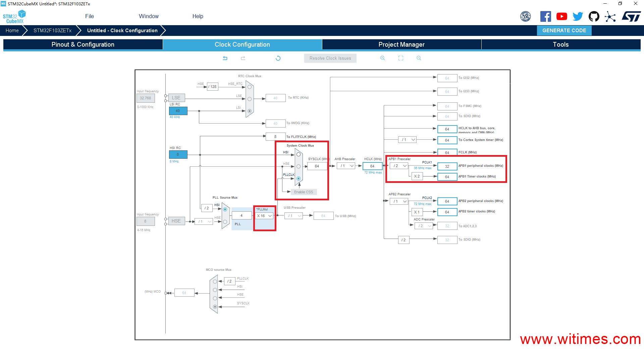Click the Enable CSS button
The width and height of the screenshot is (644, 349).
(304, 192)
